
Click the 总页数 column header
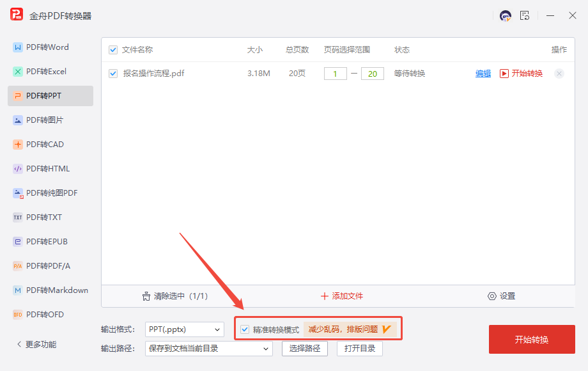click(x=297, y=50)
